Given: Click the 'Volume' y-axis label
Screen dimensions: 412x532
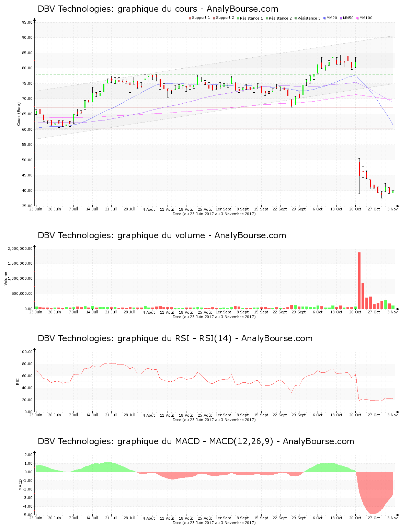Looking at the screenshot, I should [x=5, y=279].
